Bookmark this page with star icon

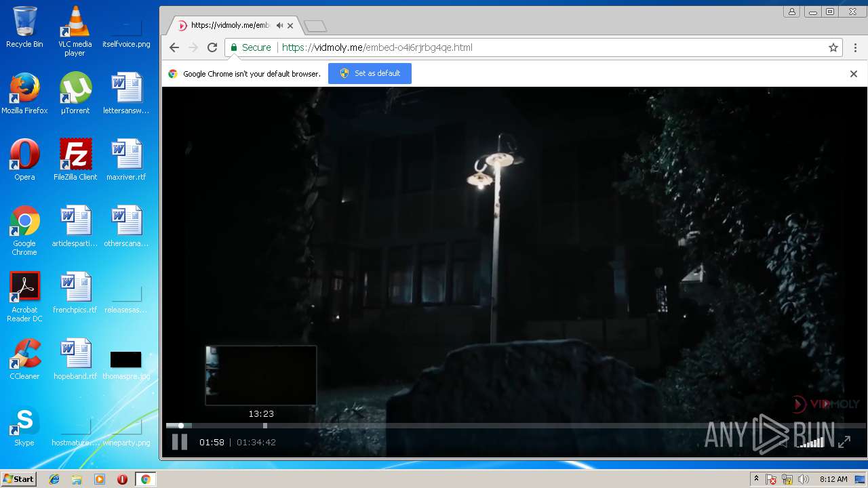pos(833,47)
